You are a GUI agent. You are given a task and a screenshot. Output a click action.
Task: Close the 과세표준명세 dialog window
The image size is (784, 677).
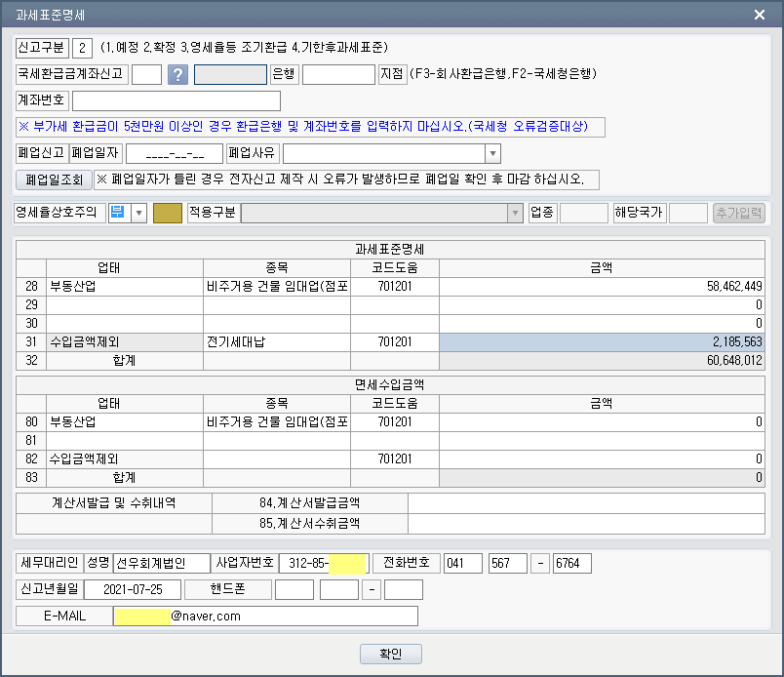coord(761,14)
